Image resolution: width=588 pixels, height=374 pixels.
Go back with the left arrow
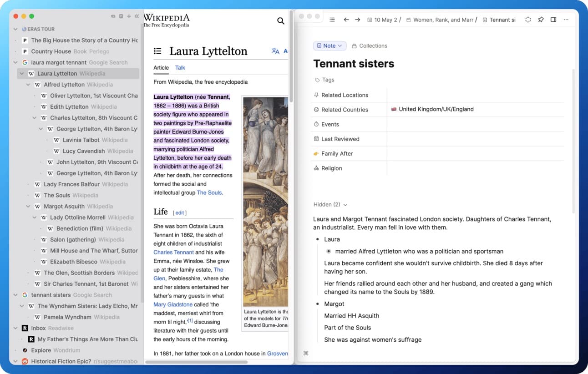point(346,20)
